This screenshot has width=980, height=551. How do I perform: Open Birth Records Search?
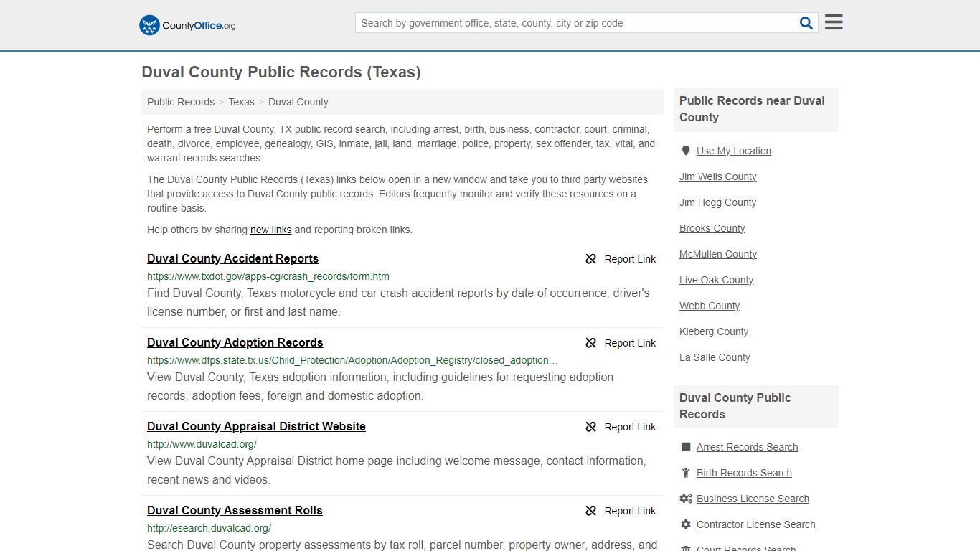[x=744, y=473]
